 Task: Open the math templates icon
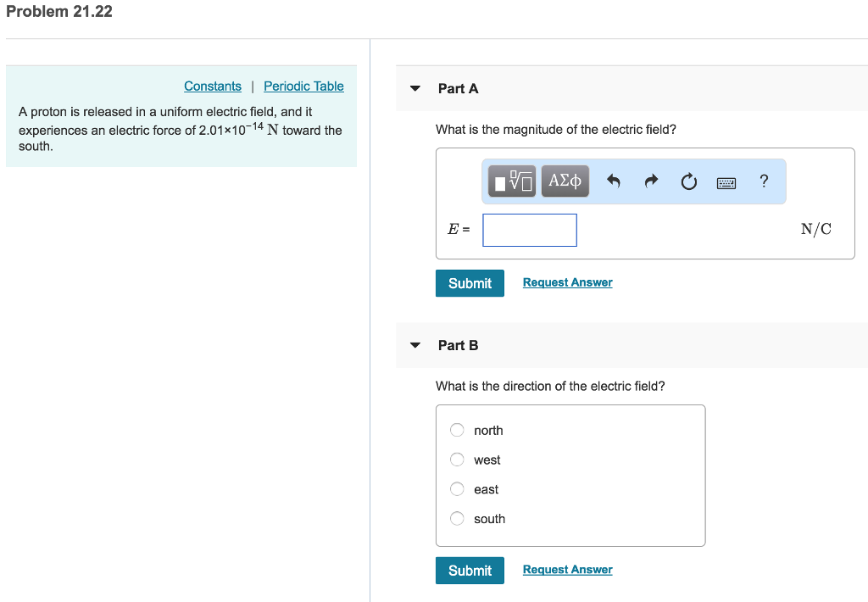click(x=511, y=181)
